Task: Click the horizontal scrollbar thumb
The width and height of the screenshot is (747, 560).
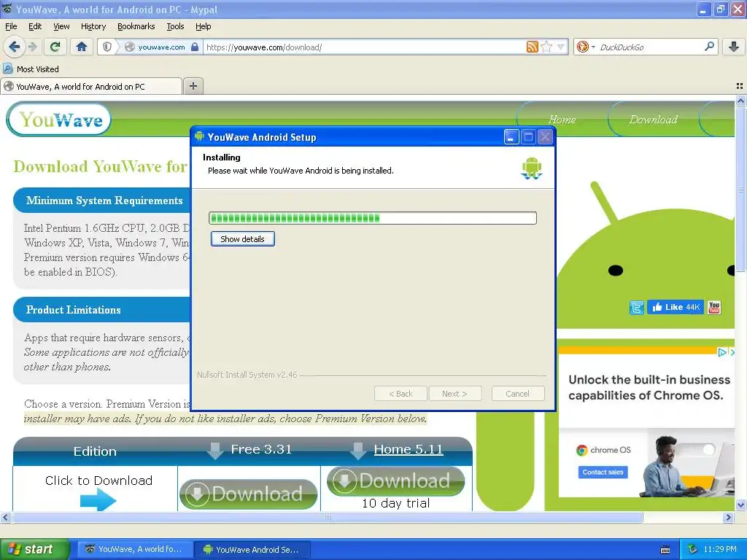Action: tap(328, 517)
